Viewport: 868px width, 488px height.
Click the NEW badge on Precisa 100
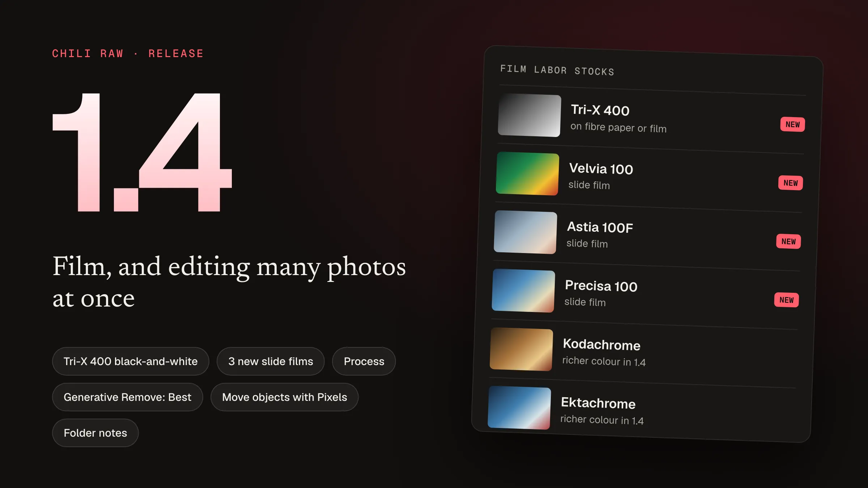click(787, 300)
